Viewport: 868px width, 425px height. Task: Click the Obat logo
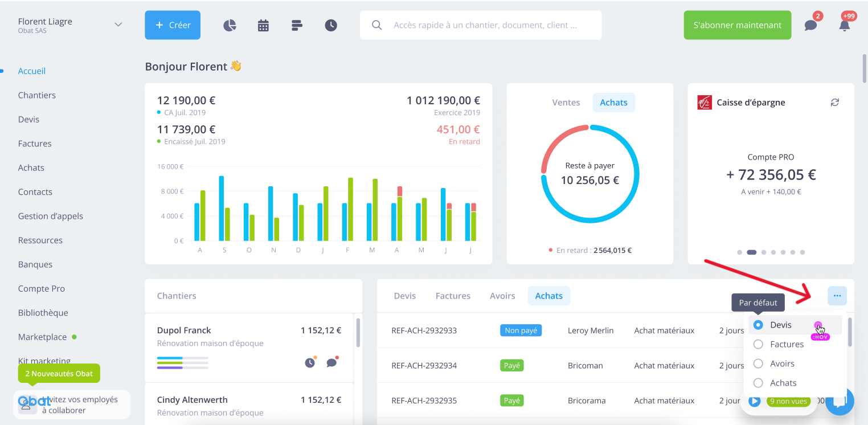point(34,402)
